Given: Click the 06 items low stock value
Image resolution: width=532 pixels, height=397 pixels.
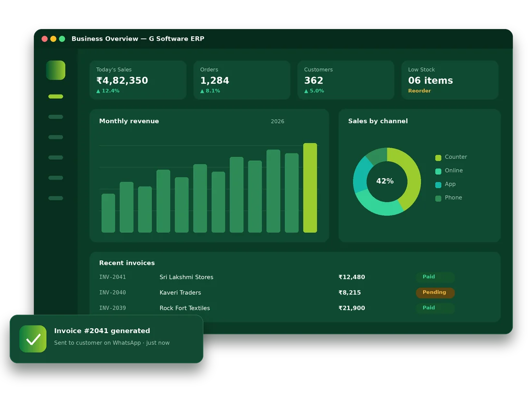Looking at the screenshot, I should click(x=430, y=80).
